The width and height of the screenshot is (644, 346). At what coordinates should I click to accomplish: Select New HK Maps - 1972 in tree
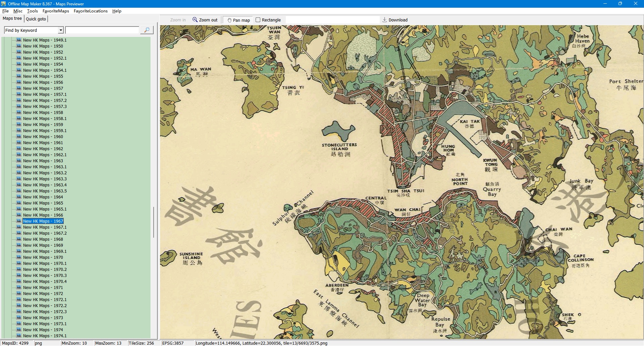pos(43,294)
